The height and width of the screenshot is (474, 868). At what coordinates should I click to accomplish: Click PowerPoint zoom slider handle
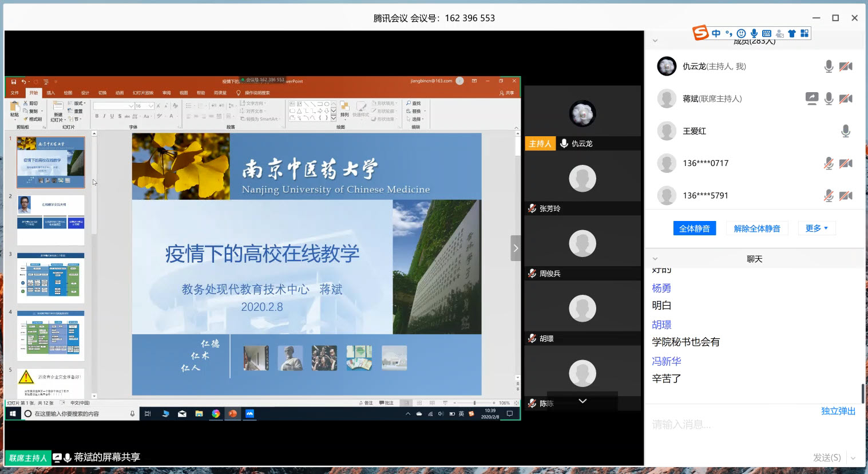474,403
